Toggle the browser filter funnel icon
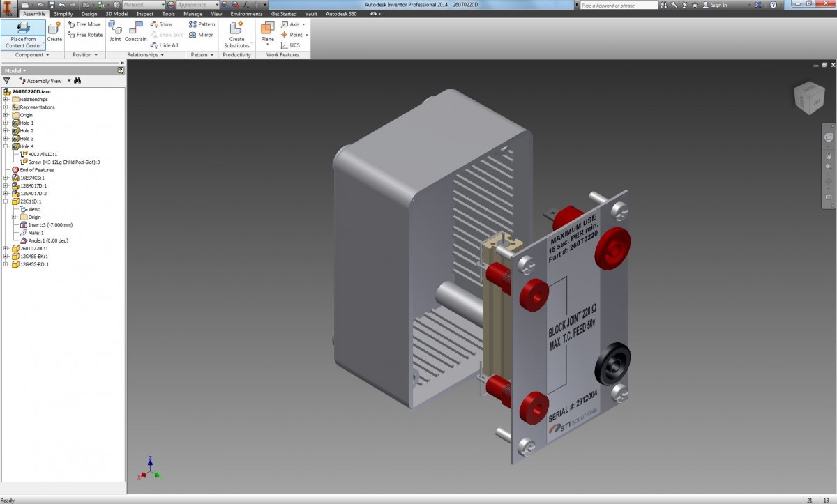837x504 pixels. click(7, 80)
